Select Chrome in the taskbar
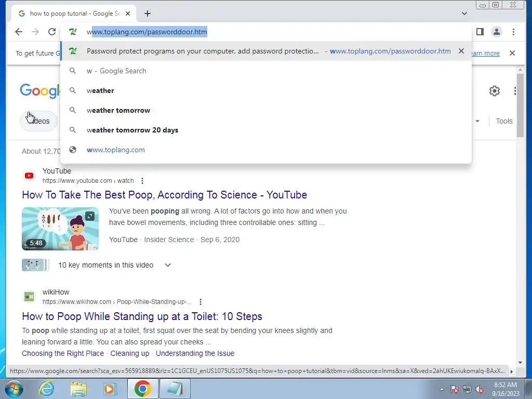 point(142,389)
